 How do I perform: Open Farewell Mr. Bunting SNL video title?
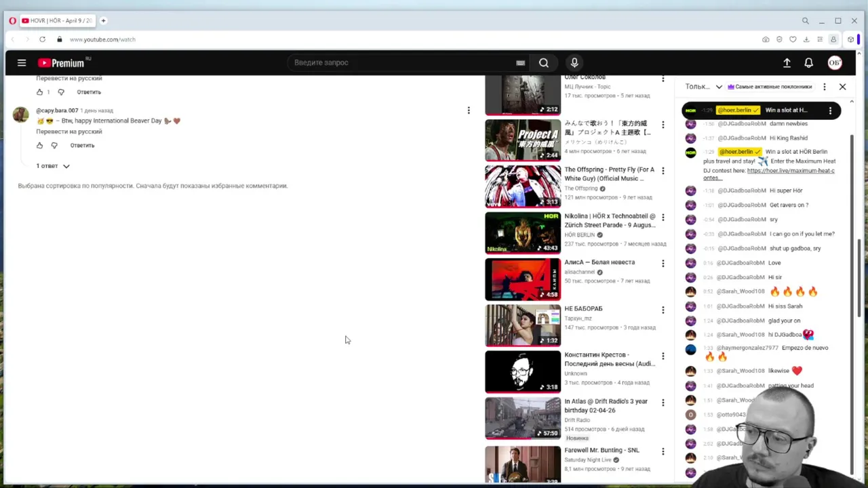(x=601, y=450)
